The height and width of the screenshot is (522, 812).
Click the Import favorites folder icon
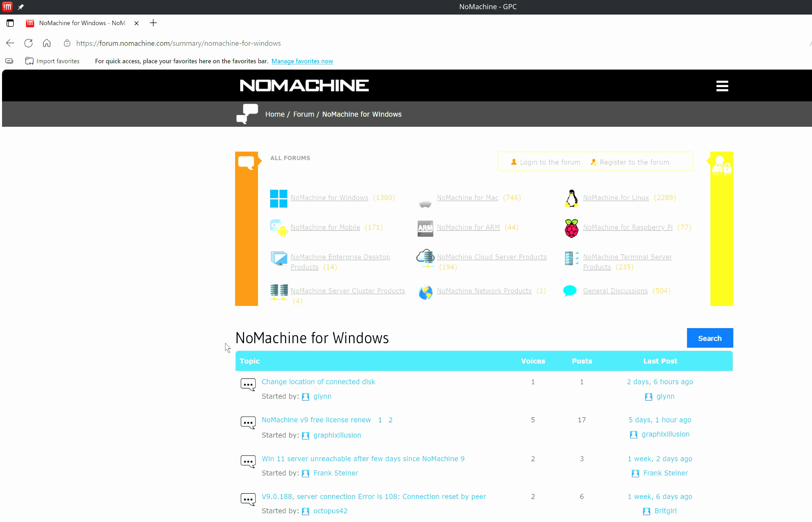pos(29,61)
